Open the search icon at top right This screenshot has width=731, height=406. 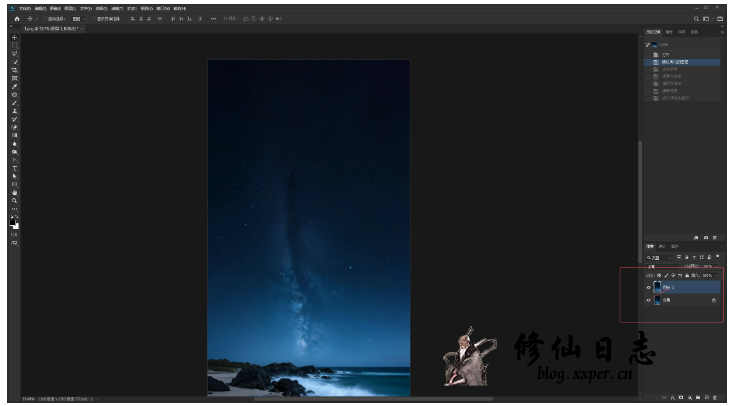[696, 18]
